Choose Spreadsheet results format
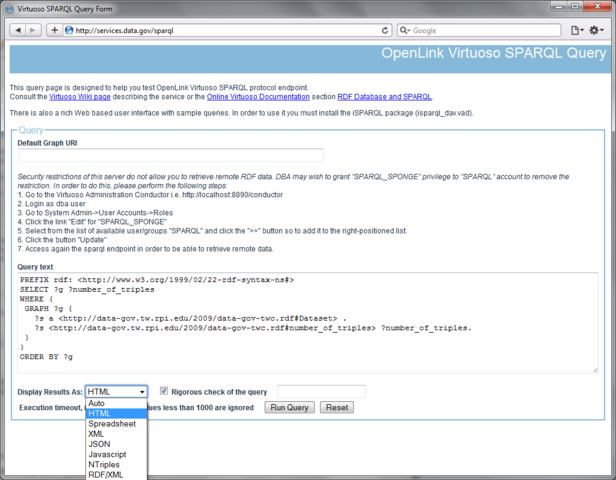Image resolution: width=616 pixels, height=480 pixels. (x=116, y=424)
